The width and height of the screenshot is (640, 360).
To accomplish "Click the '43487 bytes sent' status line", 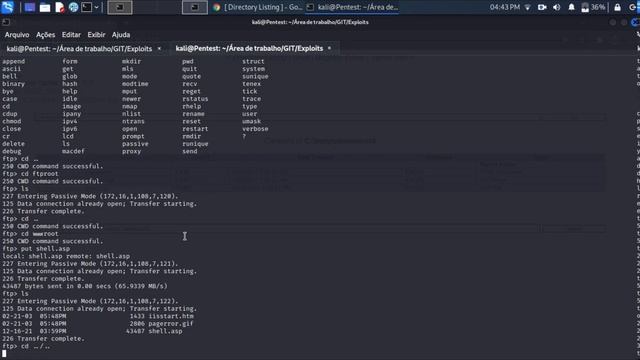I will [85, 286].
